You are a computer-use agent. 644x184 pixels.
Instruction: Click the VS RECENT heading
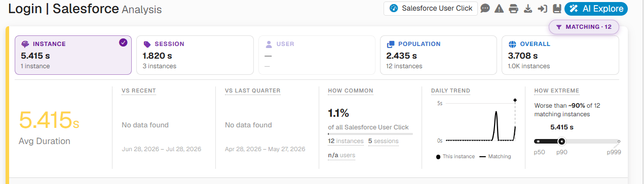coord(139,91)
